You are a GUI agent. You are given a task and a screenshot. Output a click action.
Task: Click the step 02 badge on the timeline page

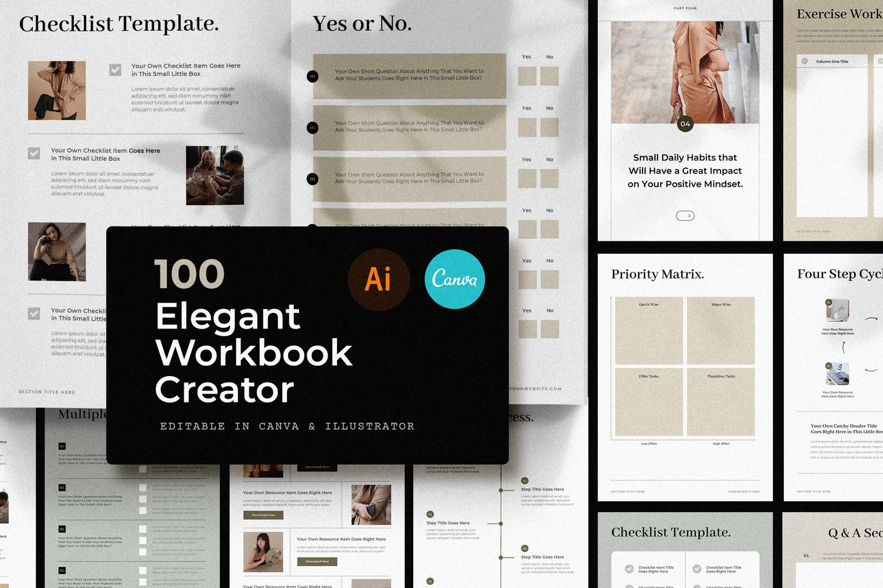[525, 480]
